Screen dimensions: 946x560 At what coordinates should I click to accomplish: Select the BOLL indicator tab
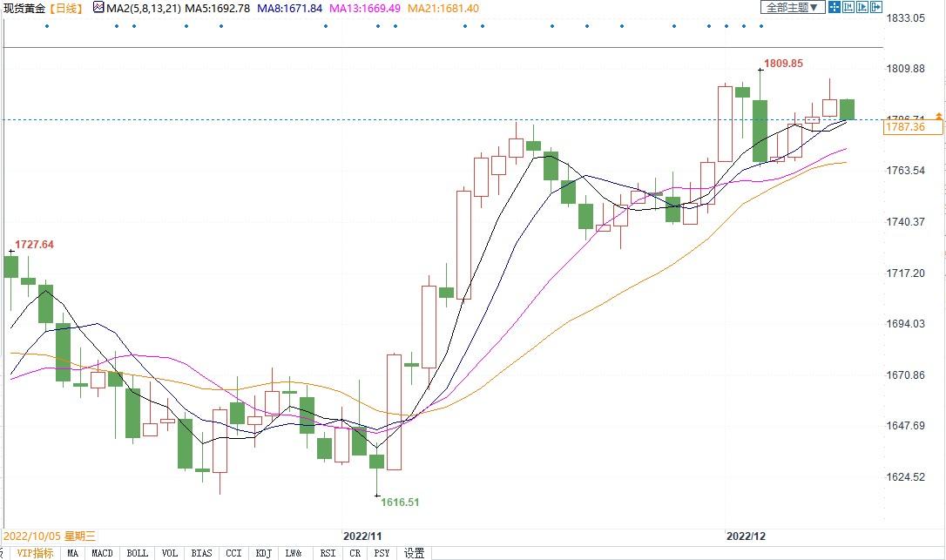(x=137, y=553)
